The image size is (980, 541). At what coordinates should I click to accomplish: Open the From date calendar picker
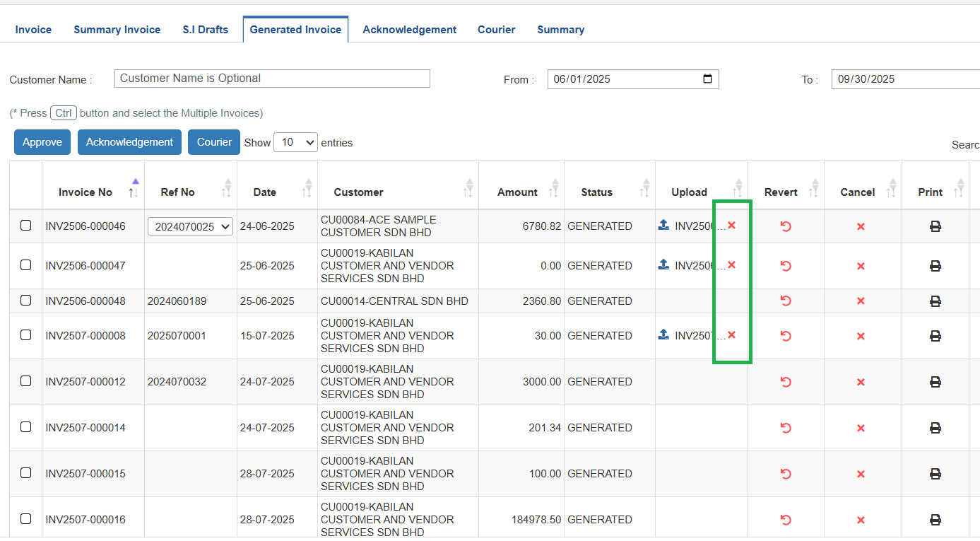click(x=708, y=79)
